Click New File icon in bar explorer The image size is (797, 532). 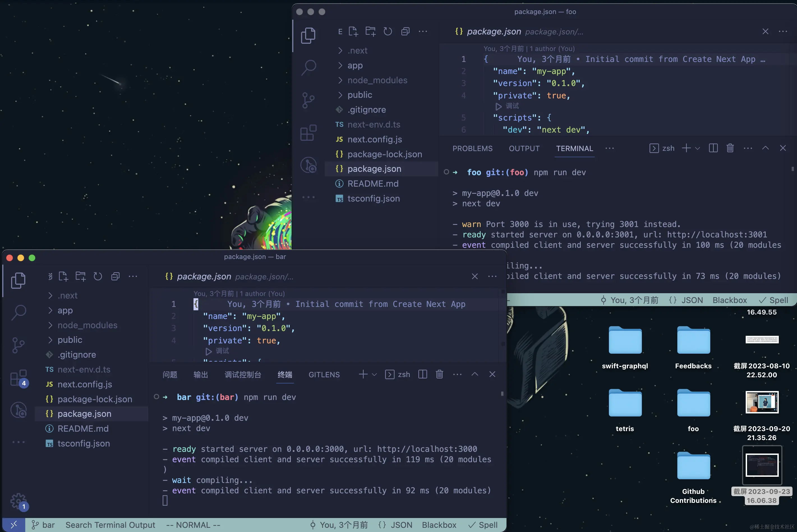(63, 277)
